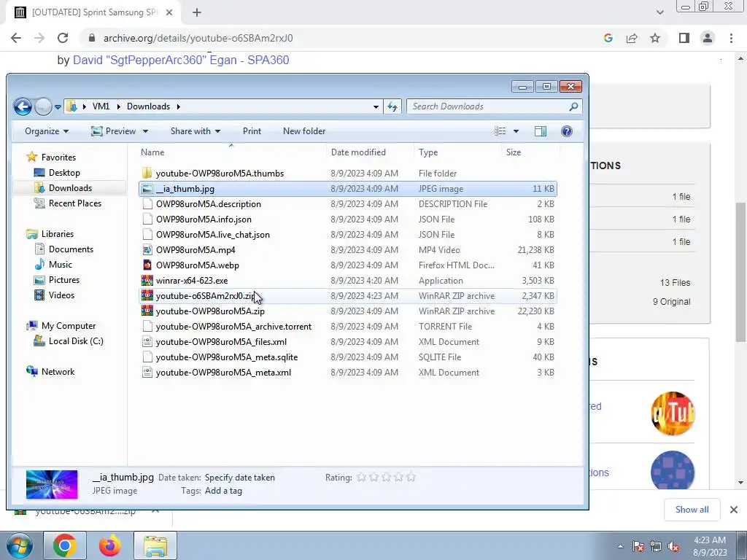This screenshot has height=560, width=747.
Task: Select the OWP98uroM5A.webp Firefox icon
Action: click(x=147, y=265)
